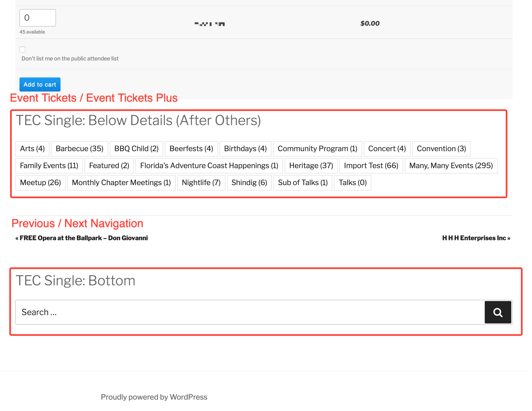Viewport: 532px width, 411px height.
Task: Select Convention (3) category tag
Action: 441,149
